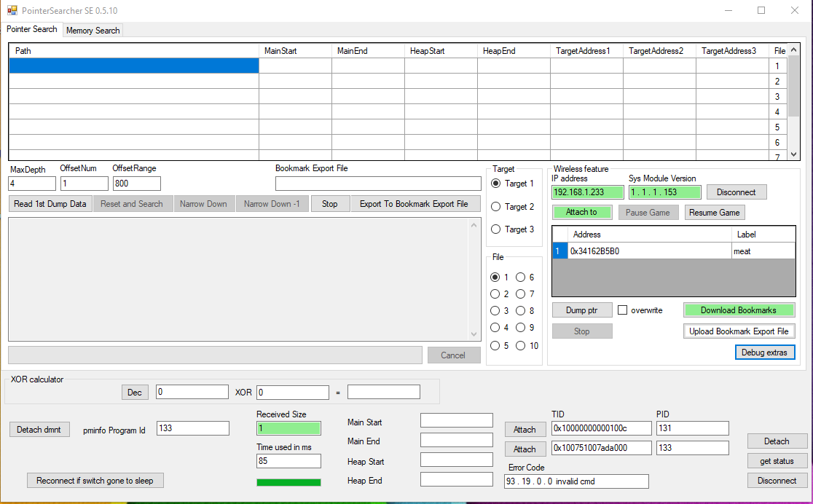Select File 6 radio button
This screenshot has height=504, width=813.
(x=525, y=277)
